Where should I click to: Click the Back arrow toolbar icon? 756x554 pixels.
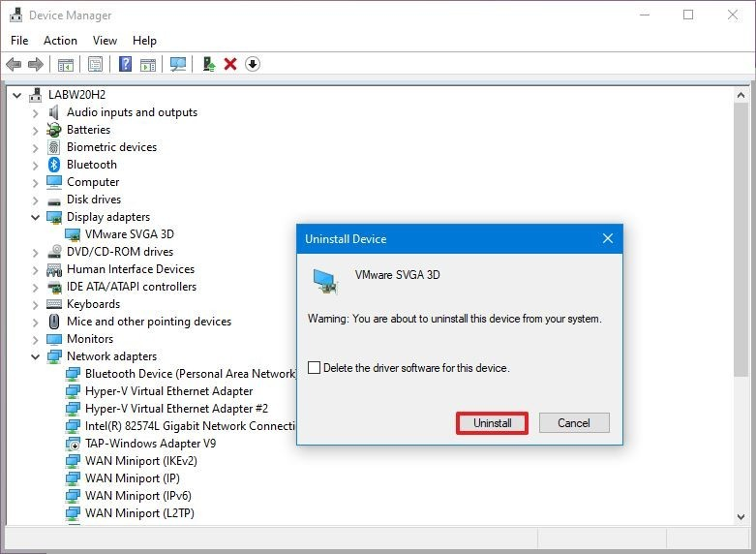14,64
